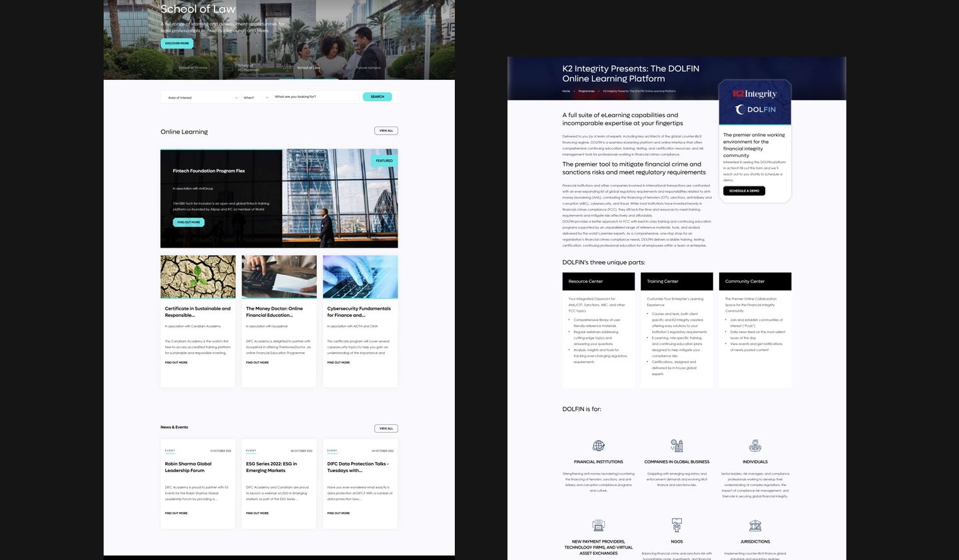This screenshot has height=560, width=959.
Task: Click the Individuals person icon
Action: [x=755, y=445]
